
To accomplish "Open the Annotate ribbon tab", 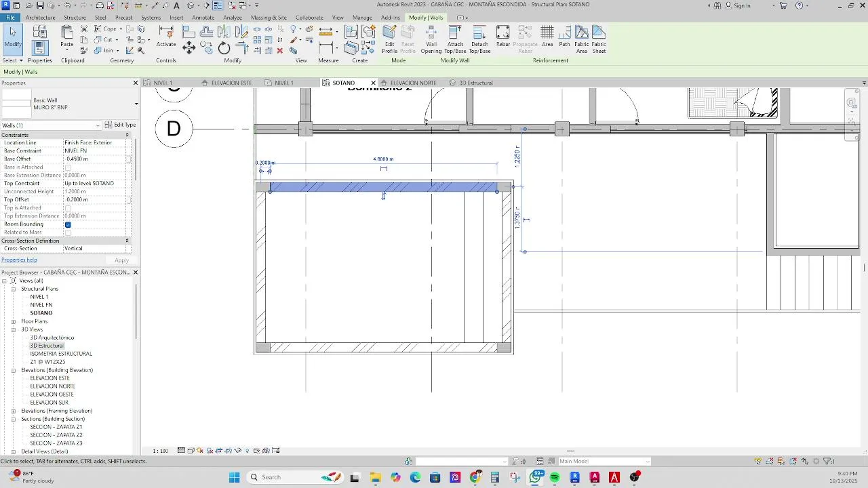I will [203, 18].
